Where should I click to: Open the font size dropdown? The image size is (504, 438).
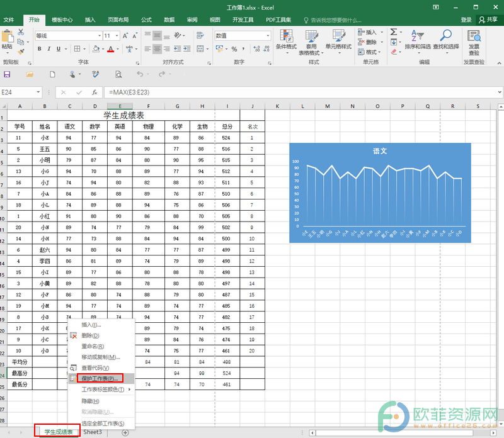[x=117, y=36]
